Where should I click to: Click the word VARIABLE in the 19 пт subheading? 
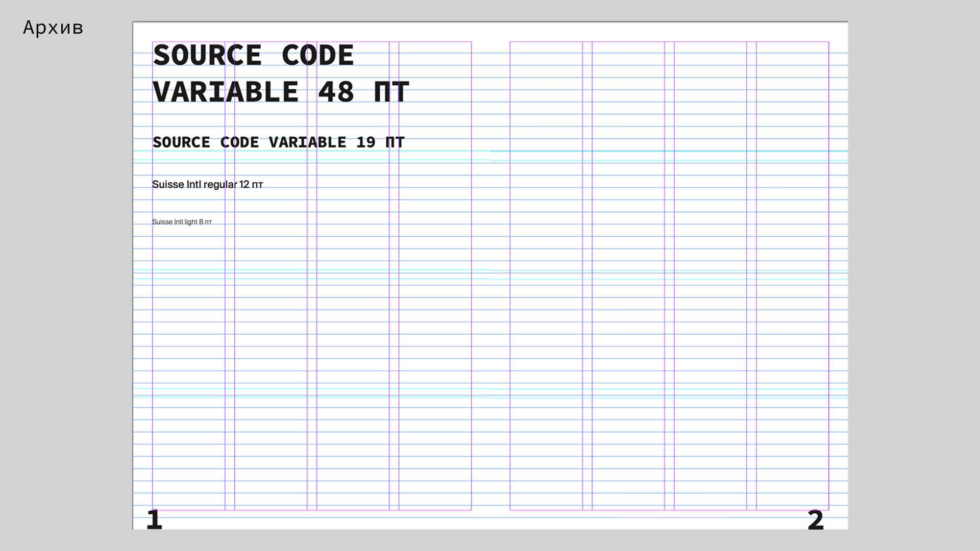tap(307, 142)
